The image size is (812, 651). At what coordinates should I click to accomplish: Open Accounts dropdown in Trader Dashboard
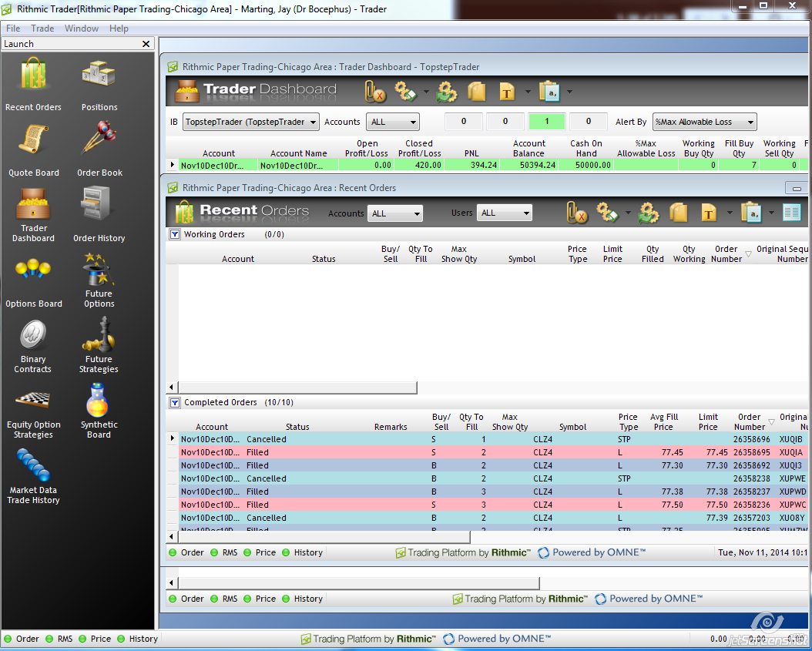pos(393,122)
